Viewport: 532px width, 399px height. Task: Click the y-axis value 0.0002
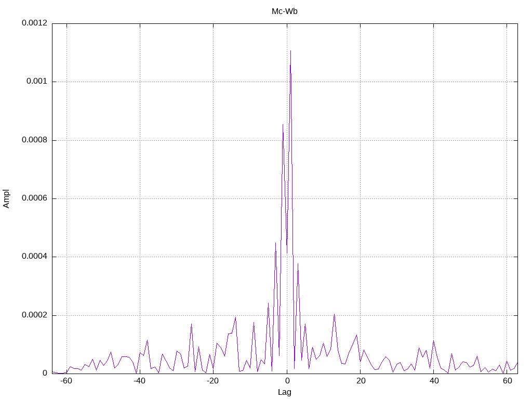pyautogui.click(x=35, y=315)
